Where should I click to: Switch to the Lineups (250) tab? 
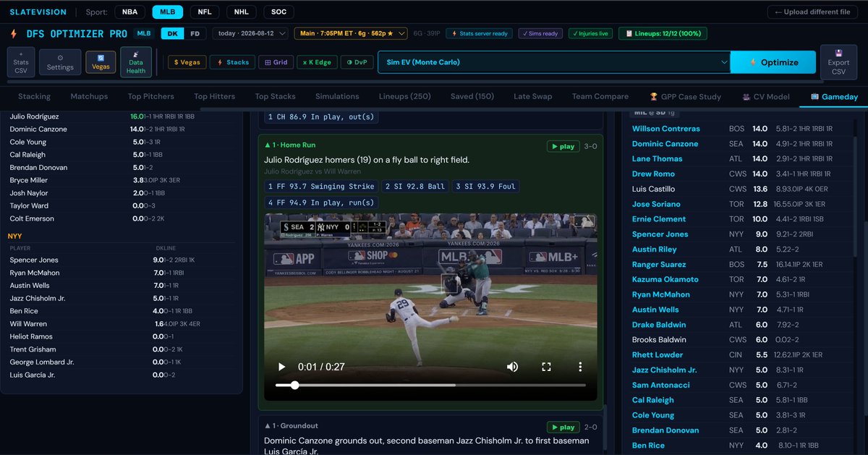tap(405, 96)
